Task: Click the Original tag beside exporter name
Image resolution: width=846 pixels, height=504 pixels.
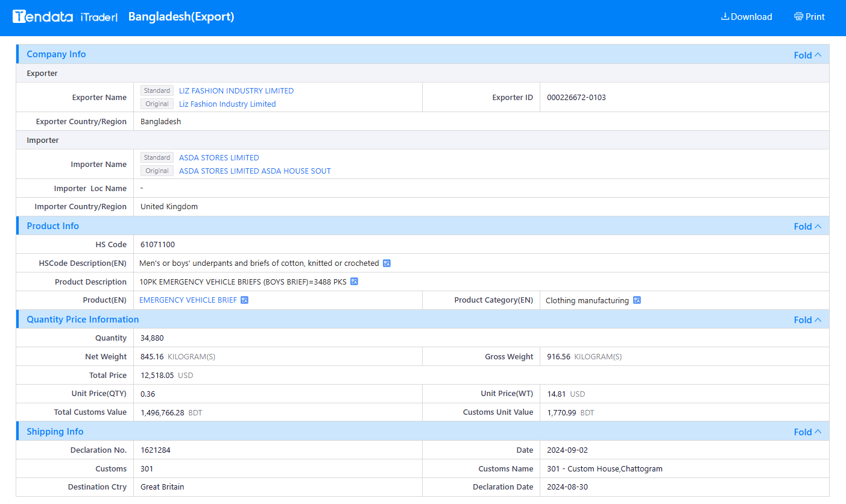Action: [x=157, y=104]
